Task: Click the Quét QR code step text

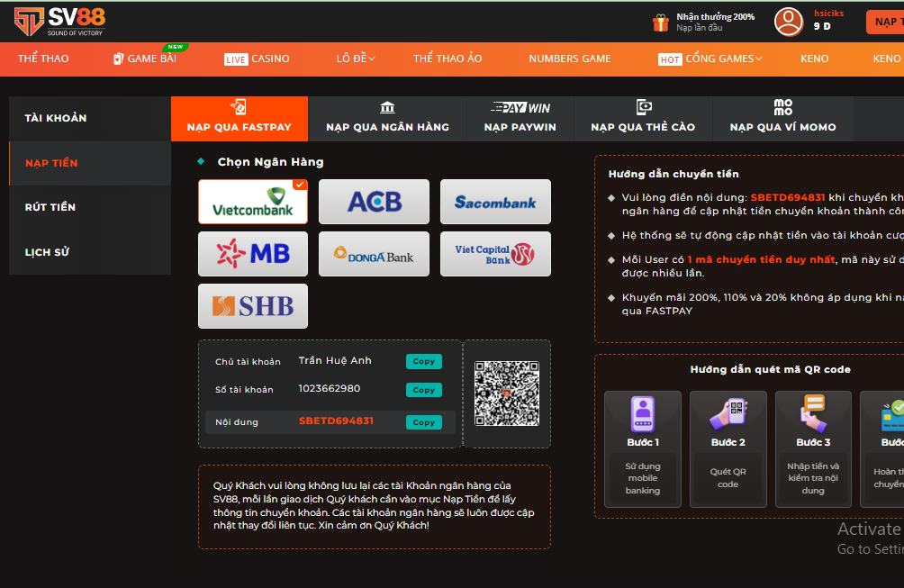Action: [x=728, y=478]
